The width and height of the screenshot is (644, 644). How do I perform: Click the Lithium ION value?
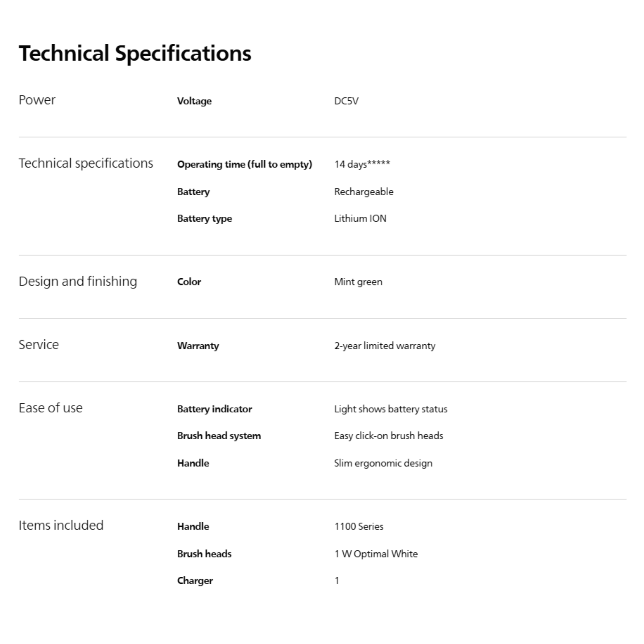pyautogui.click(x=360, y=219)
